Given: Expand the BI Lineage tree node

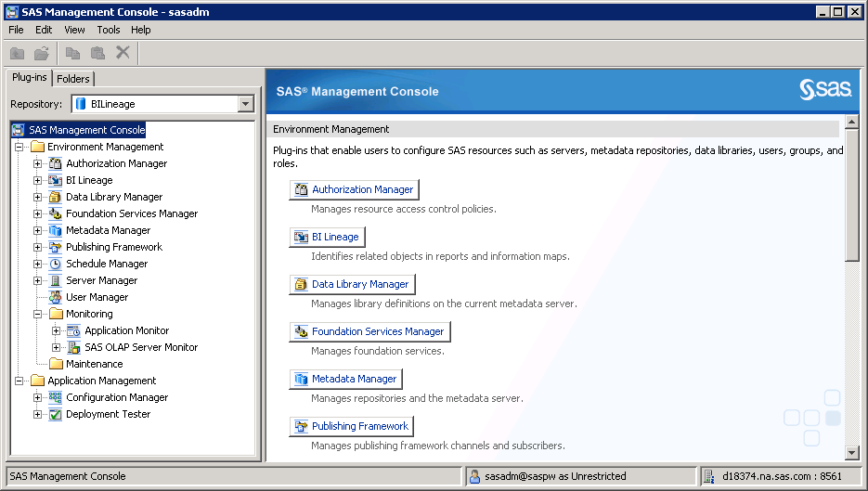Looking at the screenshot, I should (38, 180).
